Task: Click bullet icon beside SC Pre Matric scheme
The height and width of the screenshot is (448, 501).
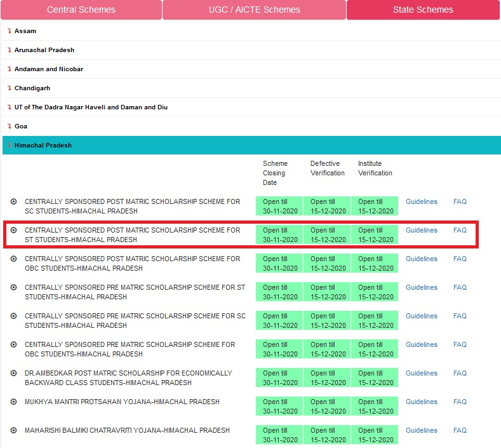Action: point(13,316)
